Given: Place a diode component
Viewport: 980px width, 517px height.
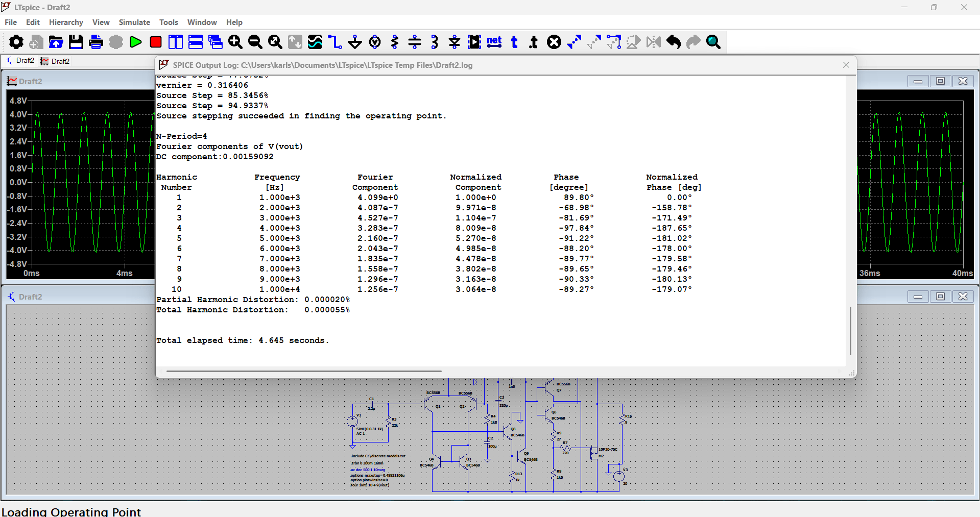Looking at the screenshot, I should pos(455,42).
